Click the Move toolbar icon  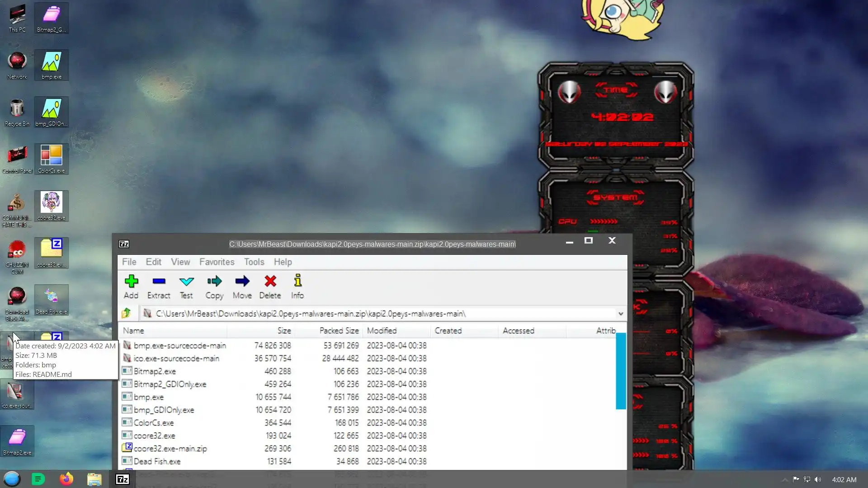tap(242, 282)
